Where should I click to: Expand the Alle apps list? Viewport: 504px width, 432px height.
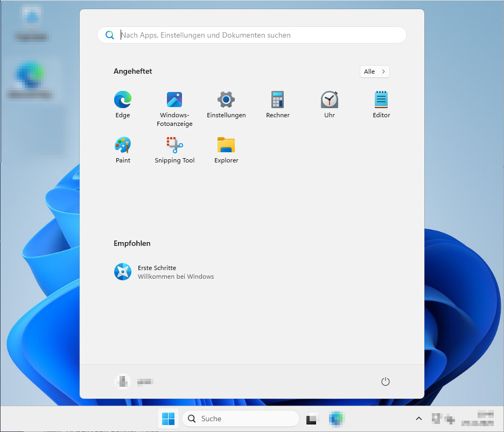pos(374,72)
